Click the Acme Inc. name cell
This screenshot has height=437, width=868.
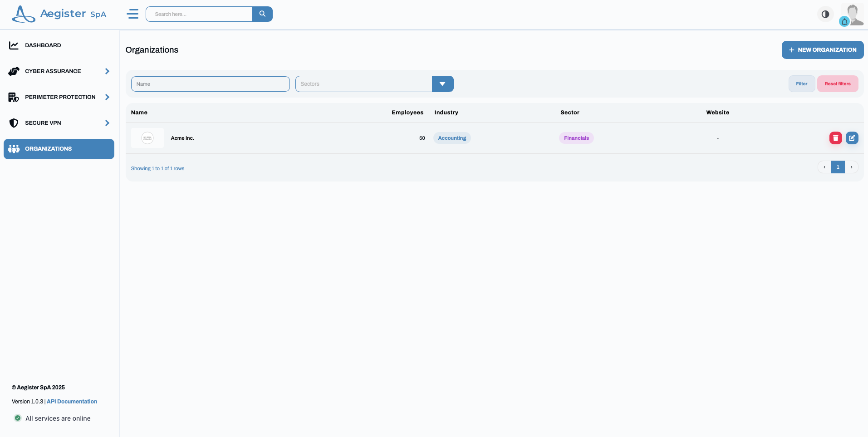tap(182, 138)
